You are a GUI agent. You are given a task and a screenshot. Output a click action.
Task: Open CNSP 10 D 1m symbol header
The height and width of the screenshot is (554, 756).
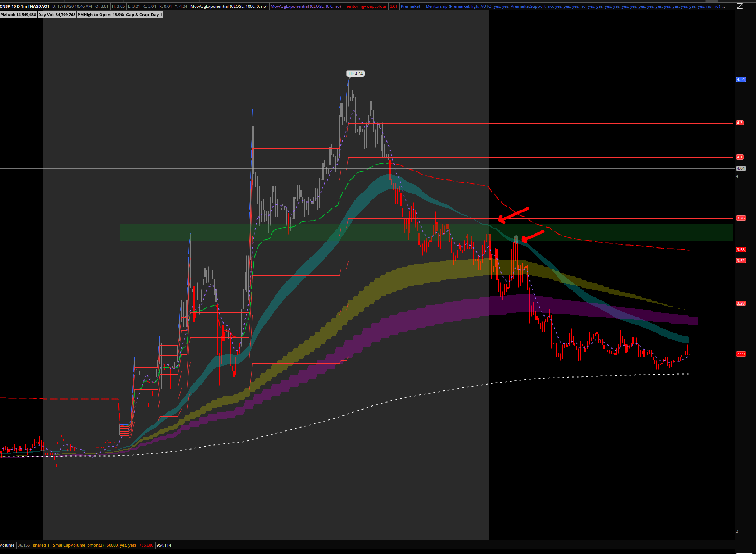[x=25, y=6]
